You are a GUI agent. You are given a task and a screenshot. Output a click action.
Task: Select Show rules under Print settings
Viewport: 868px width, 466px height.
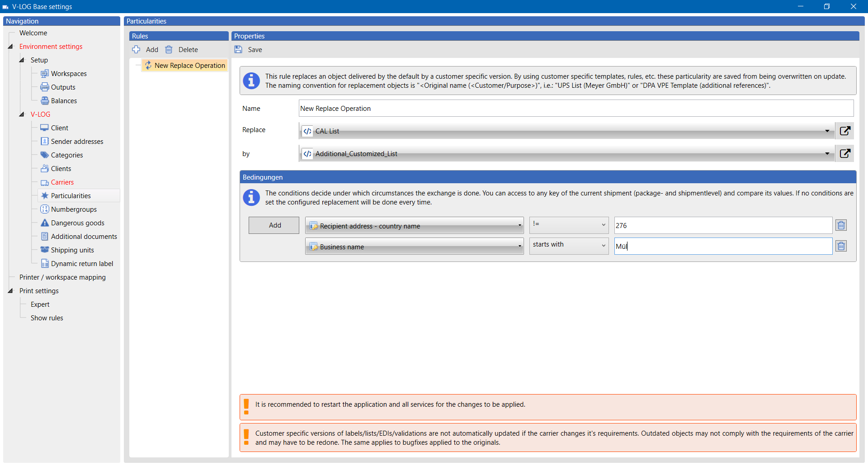click(47, 318)
